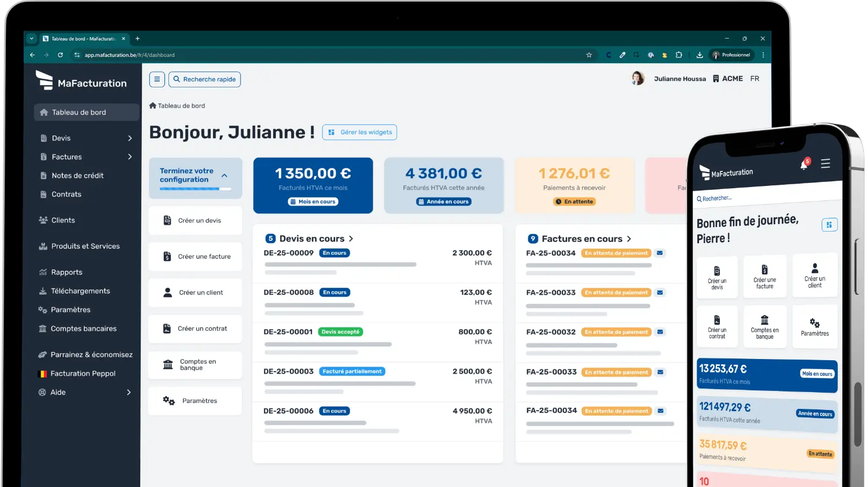The width and height of the screenshot is (868, 487).
Task: Close the Tableau de bord browser tab
Action: (x=123, y=39)
